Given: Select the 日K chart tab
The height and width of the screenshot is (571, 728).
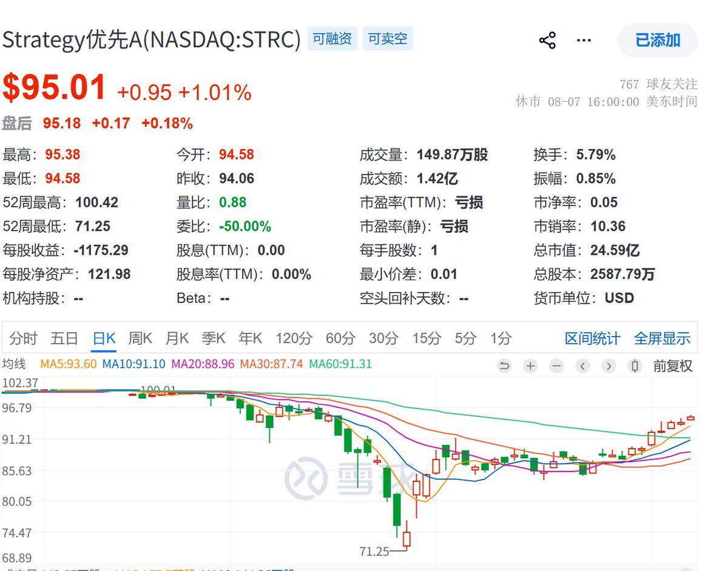Looking at the screenshot, I should click(104, 338).
